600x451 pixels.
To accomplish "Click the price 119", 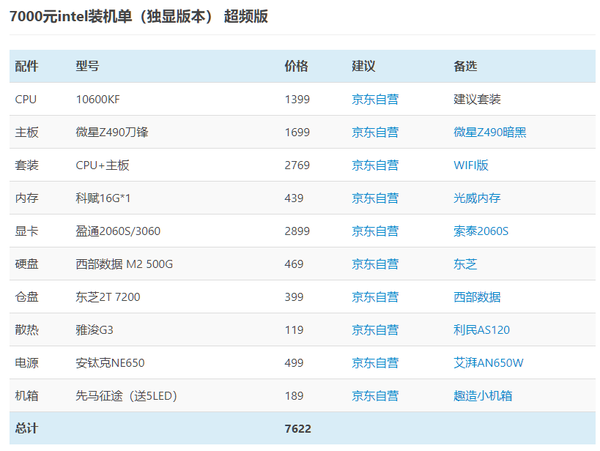I will (294, 330).
